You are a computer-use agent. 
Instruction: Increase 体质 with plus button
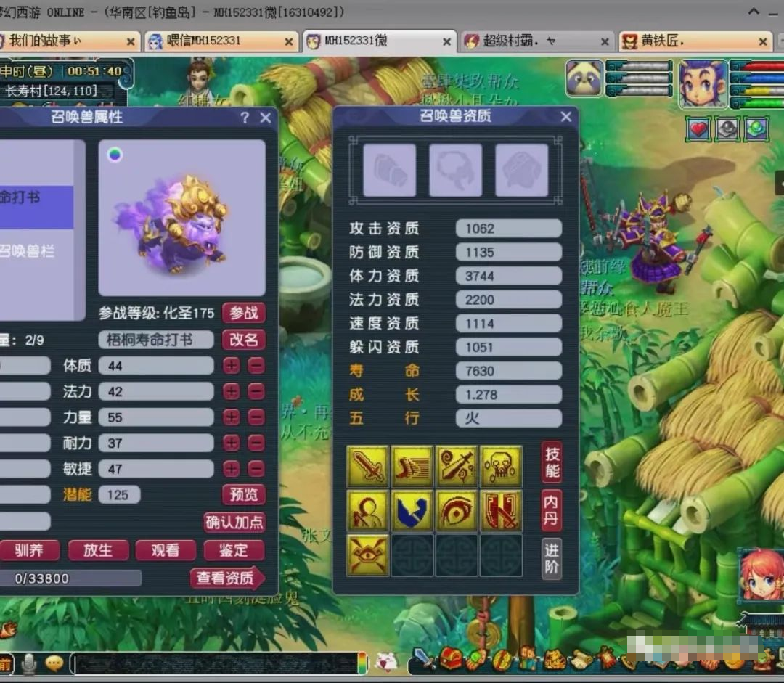232,366
